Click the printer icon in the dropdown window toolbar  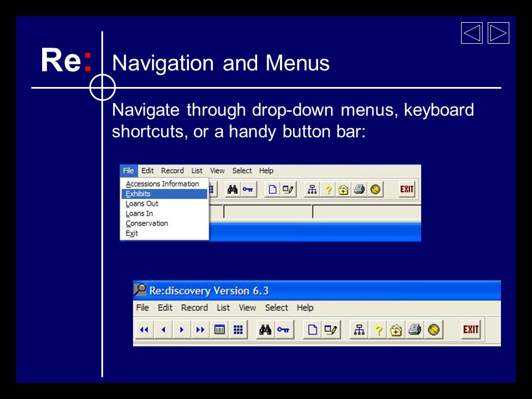(359, 190)
